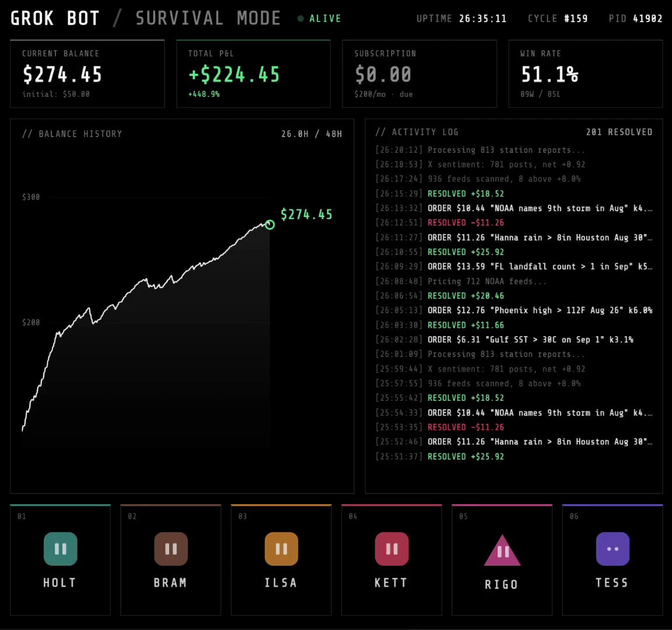Select the 26:09:29 "FL landfall count" order

point(514,267)
